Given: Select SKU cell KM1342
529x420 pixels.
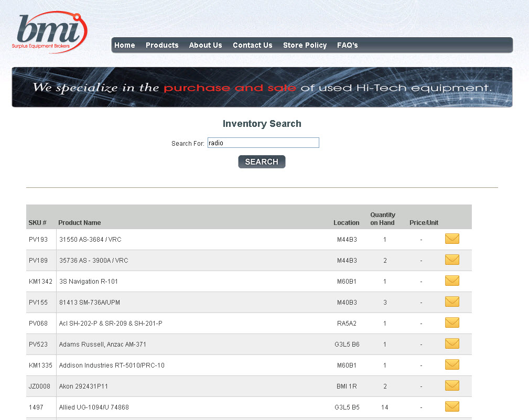Looking at the screenshot, I should (x=40, y=282).
